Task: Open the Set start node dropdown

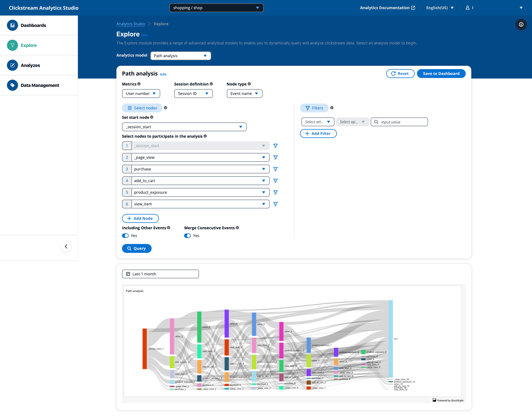Action: 184,127
